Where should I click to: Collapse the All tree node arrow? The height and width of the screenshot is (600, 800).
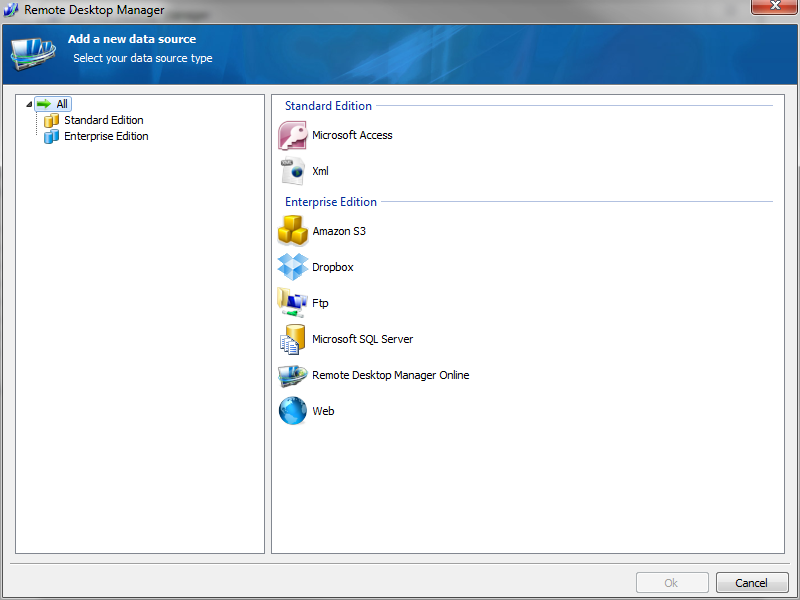[x=29, y=104]
